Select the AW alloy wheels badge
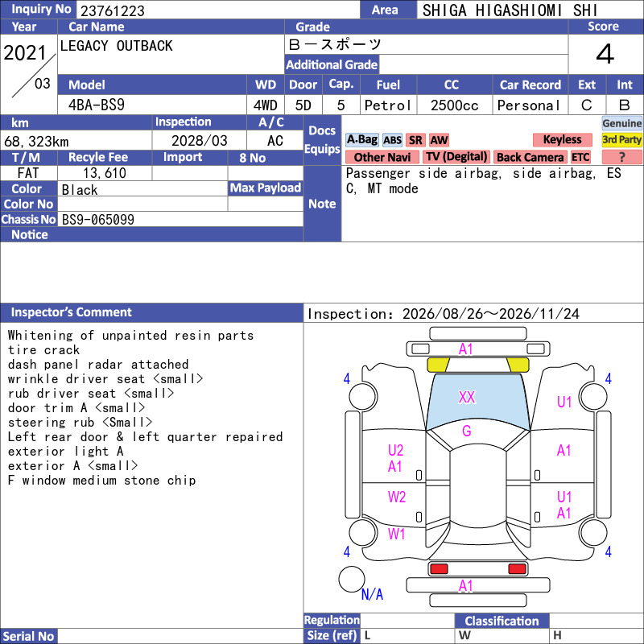Viewport: 644px width, 644px height. click(x=439, y=140)
